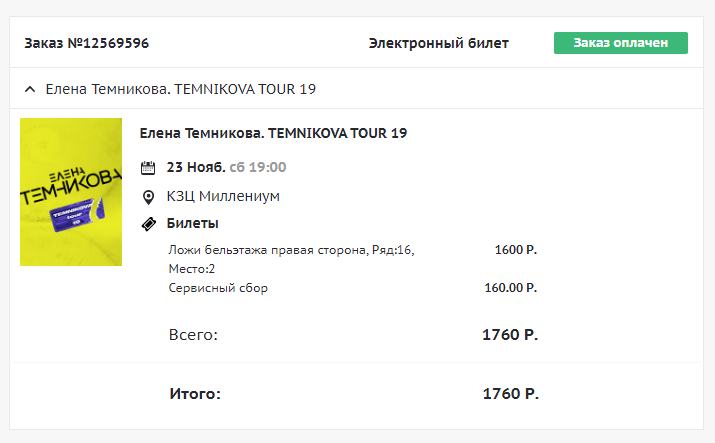Click the Сервисный сбор line
Screen dimensions: 715x443
[x=218, y=288]
